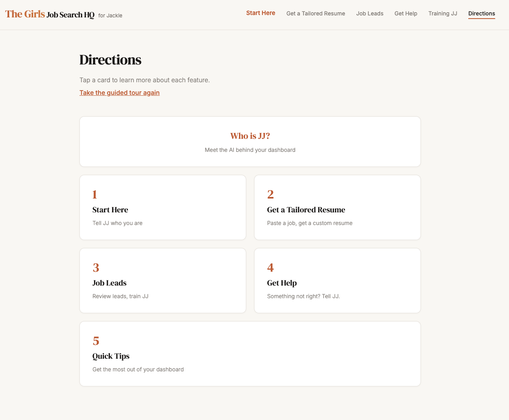This screenshot has width=509, height=420.
Task: Select Get a Tailored Resume in the navigation
Action: [315, 13]
